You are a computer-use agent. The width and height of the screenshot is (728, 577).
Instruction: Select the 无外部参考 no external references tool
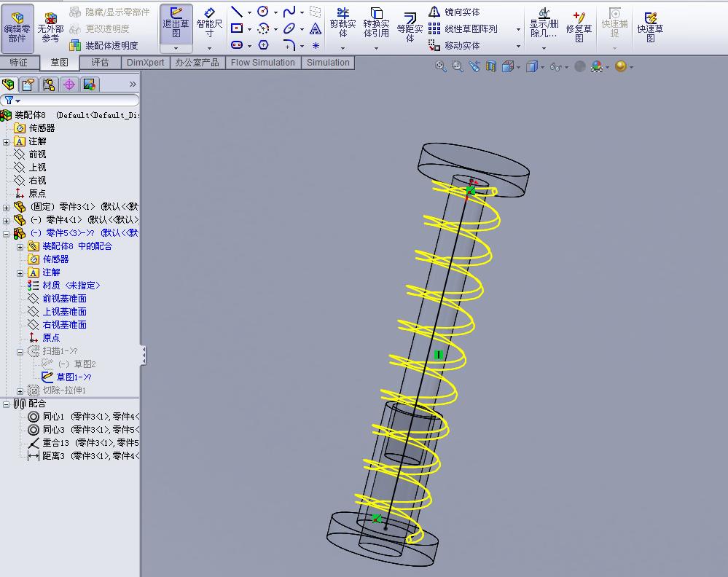(x=50, y=28)
